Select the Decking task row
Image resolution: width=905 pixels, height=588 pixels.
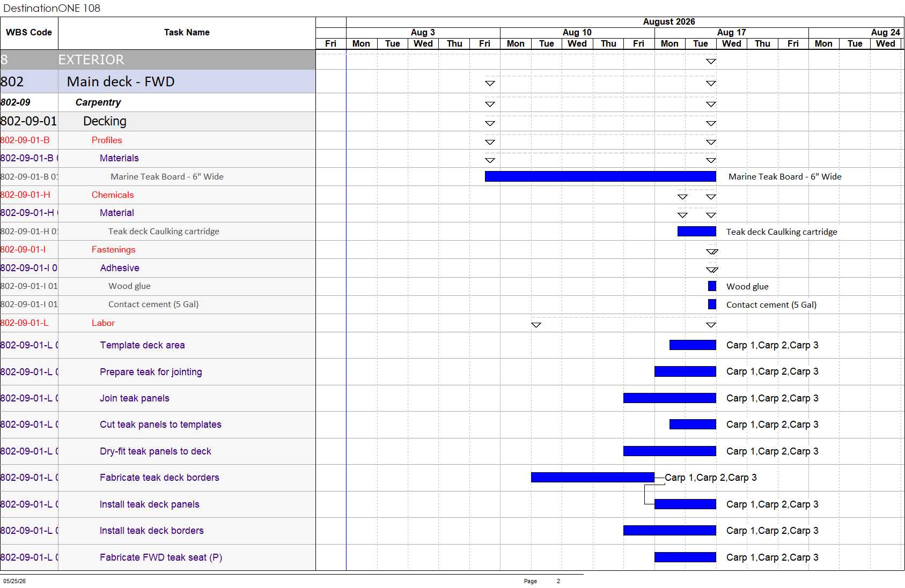tap(158, 121)
